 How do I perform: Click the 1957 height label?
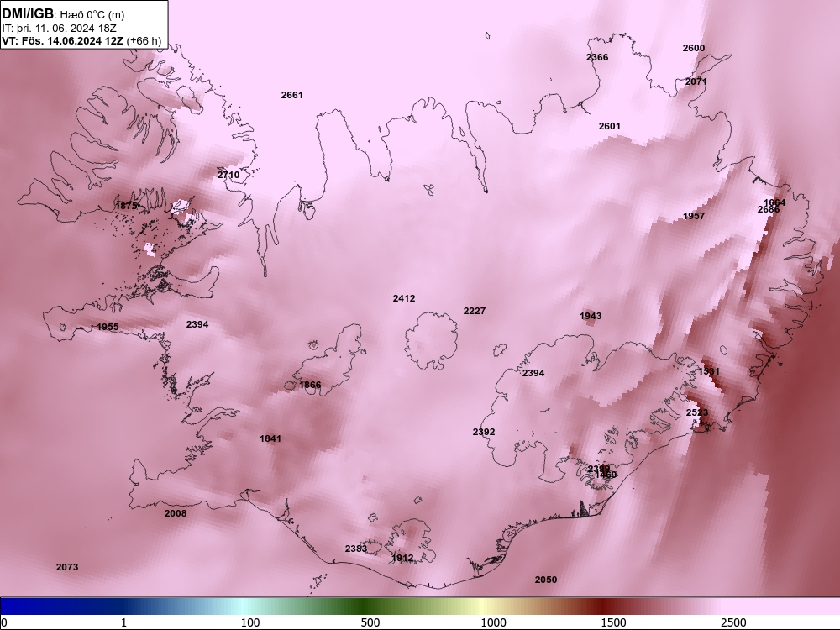[x=694, y=217]
